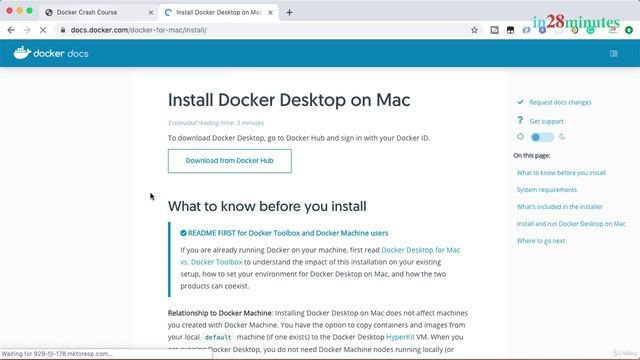Screen dimensions: 640x360
Task: Jump to What to know before you install
Action: (x=561, y=173)
